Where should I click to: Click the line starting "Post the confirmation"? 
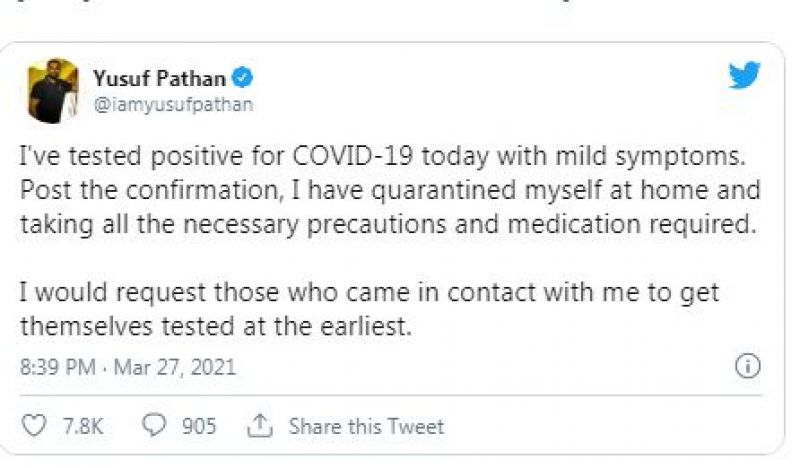390,190
